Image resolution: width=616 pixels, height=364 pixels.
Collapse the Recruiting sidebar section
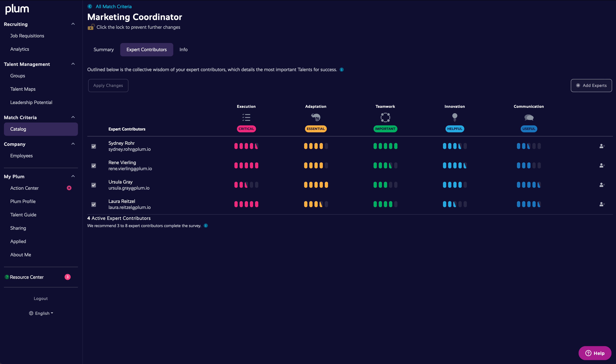click(x=73, y=24)
